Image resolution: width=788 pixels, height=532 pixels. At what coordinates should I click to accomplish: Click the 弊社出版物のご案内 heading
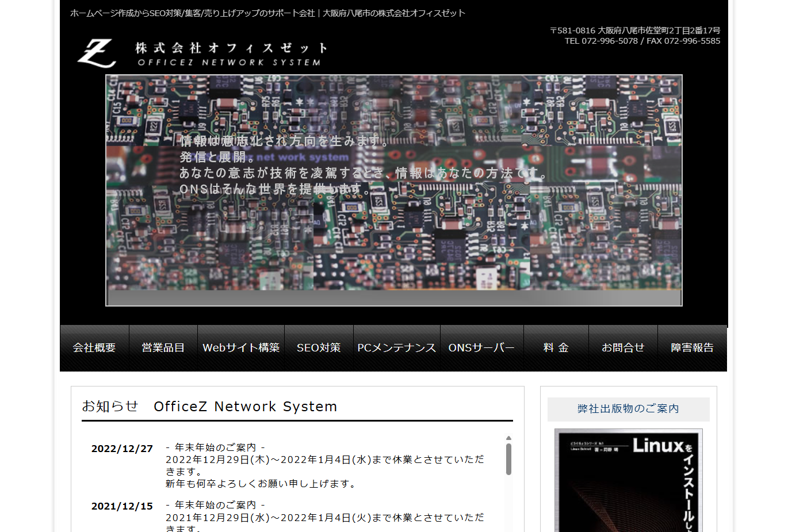628,409
